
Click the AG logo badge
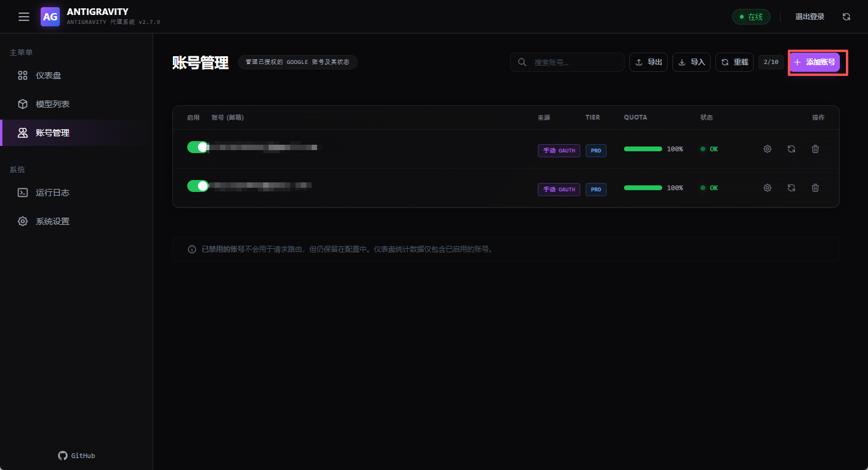click(x=50, y=17)
